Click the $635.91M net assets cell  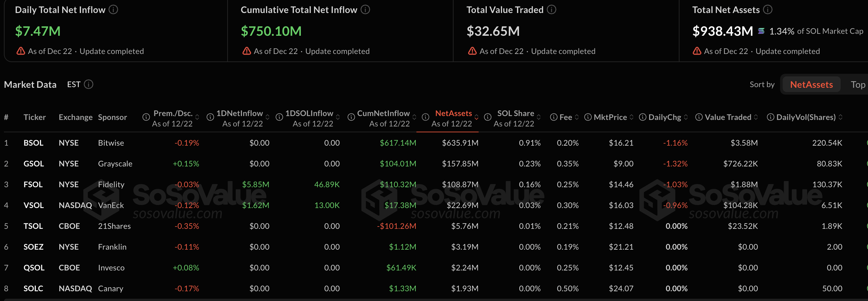[460, 143]
